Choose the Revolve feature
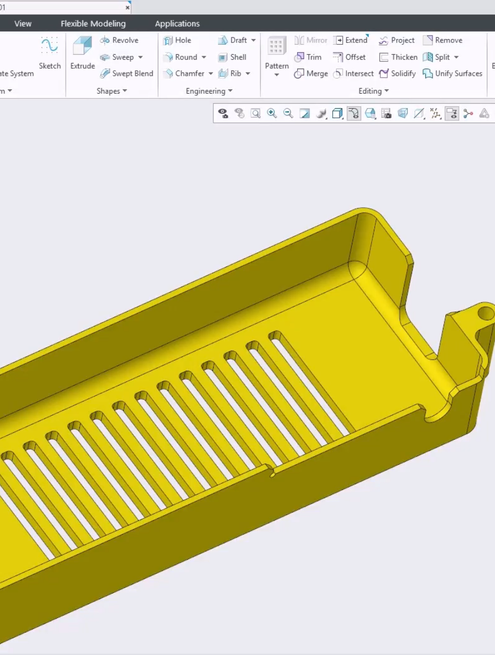This screenshot has width=495, height=655. (119, 40)
